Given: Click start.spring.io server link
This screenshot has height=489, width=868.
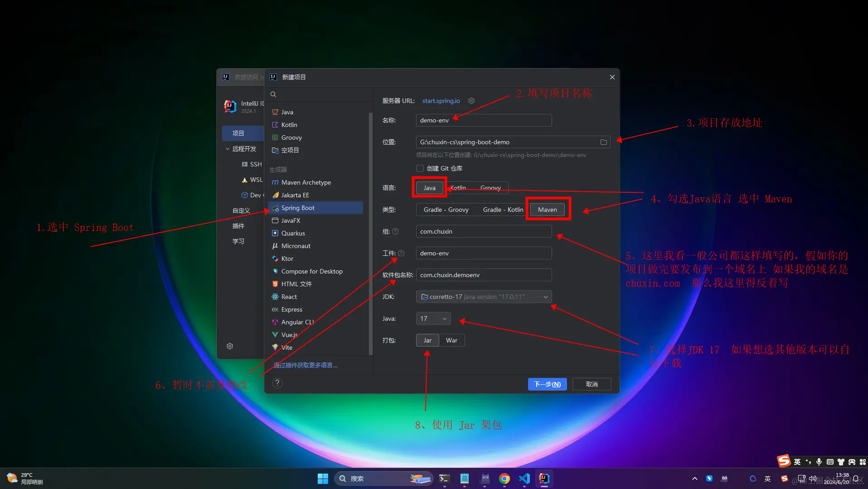Looking at the screenshot, I should coord(441,101).
